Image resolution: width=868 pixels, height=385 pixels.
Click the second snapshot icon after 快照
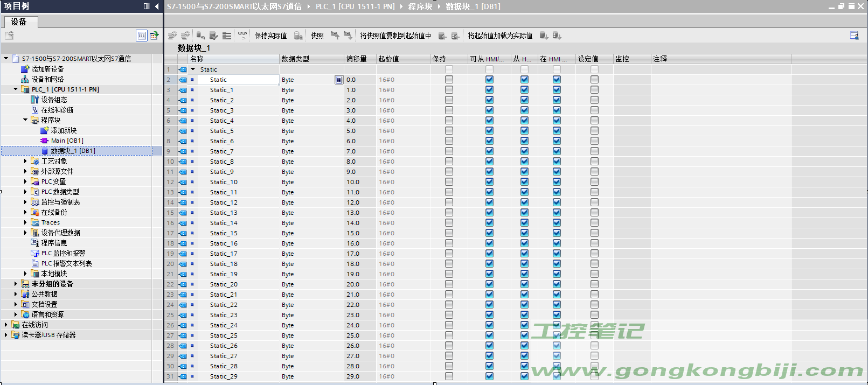348,36
